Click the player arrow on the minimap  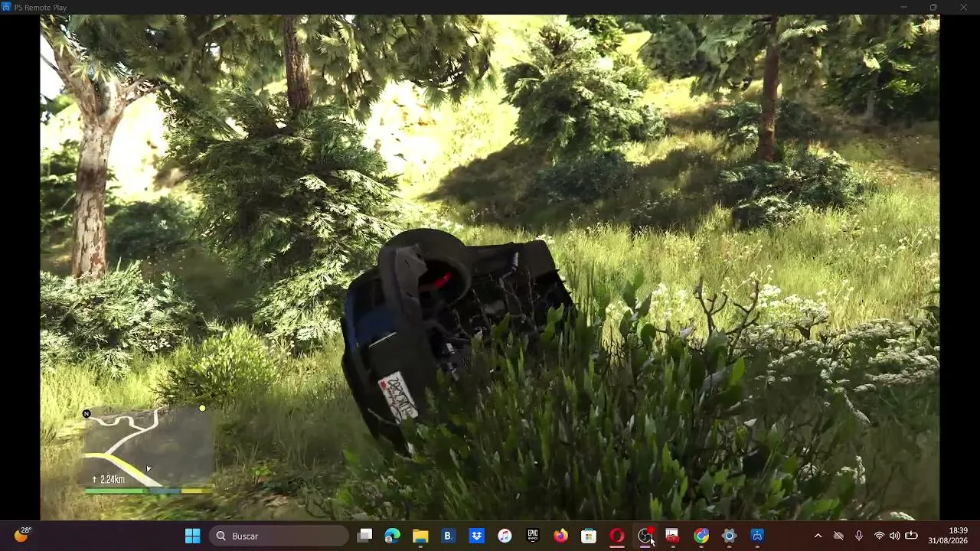[x=149, y=468]
